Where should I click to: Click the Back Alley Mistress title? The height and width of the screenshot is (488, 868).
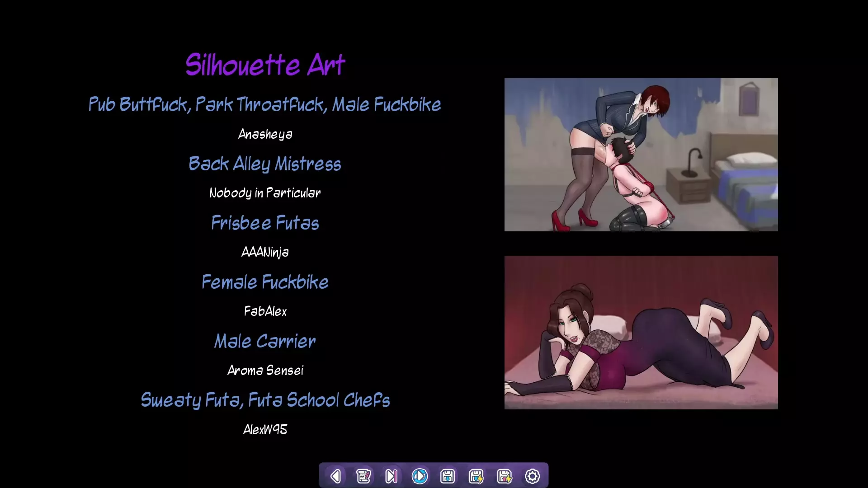coord(265,164)
